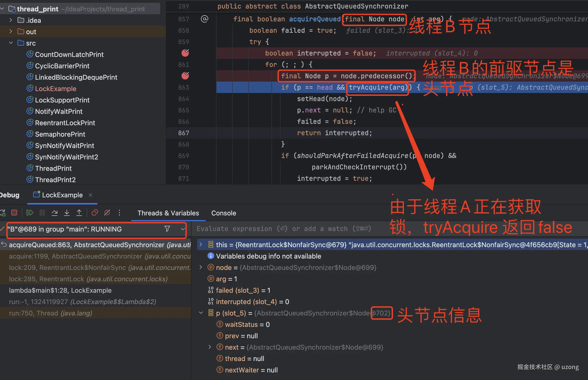Select the Threads & Variables tab
The height and width of the screenshot is (380, 588).
point(168,213)
